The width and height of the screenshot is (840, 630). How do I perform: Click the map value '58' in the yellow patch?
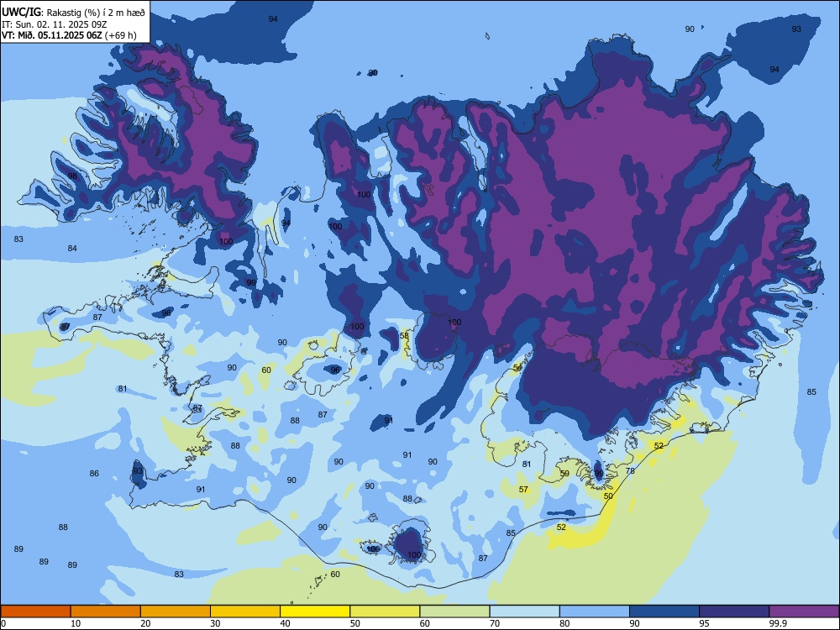tap(405, 336)
